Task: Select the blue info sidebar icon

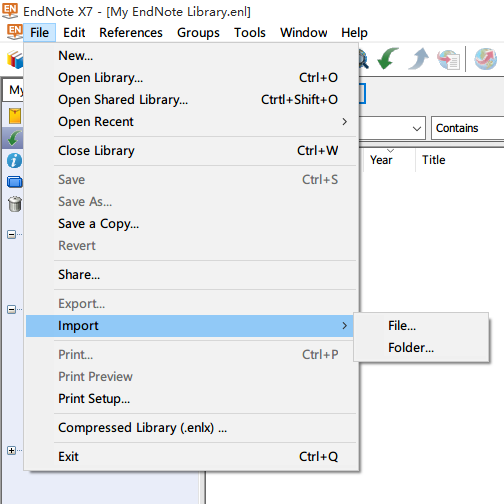Action: point(14,161)
